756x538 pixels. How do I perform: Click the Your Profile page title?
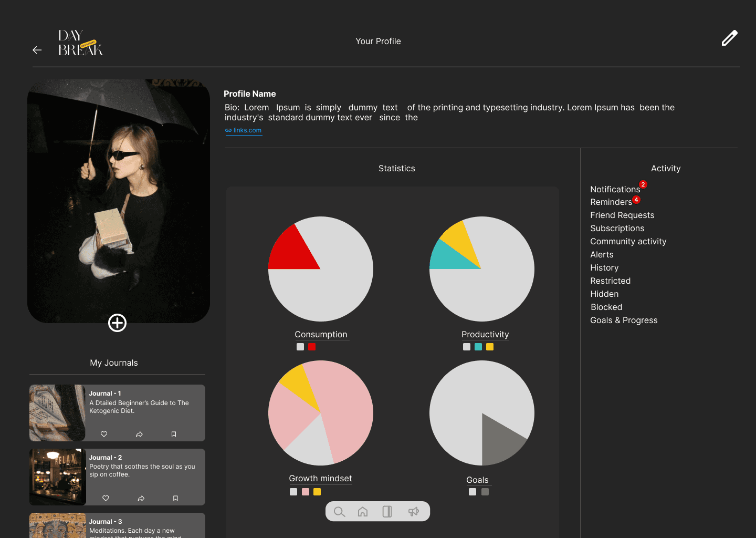tap(378, 41)
